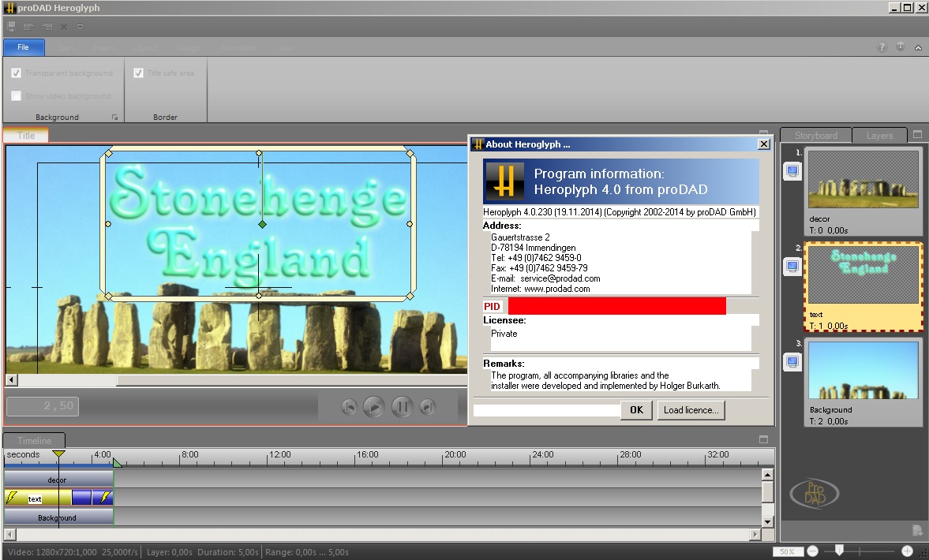Click timeline vertical scrollbar down arrow

[x=767, y=521]
